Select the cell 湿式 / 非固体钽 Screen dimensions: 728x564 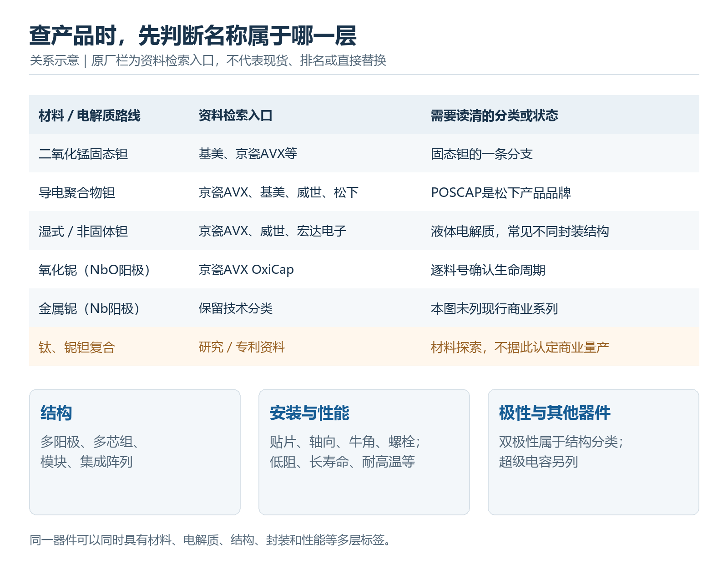click(83, 232)
